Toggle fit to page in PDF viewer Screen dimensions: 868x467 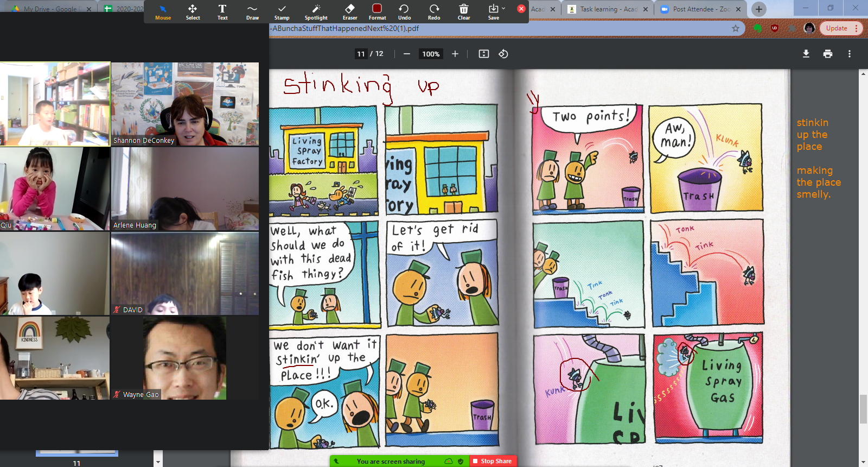click(484, 54)
